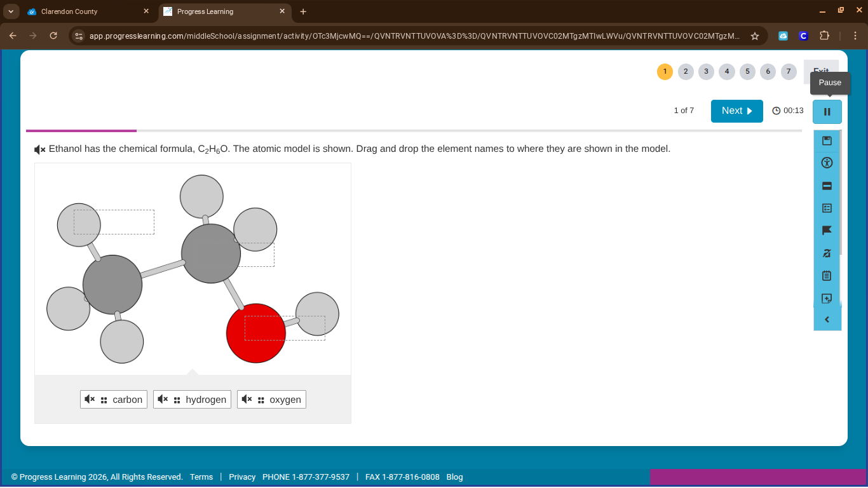Collapse the tools sidebar with the chevron
Image resolution: width=868 pixels, height=488 pixels.
827,319
